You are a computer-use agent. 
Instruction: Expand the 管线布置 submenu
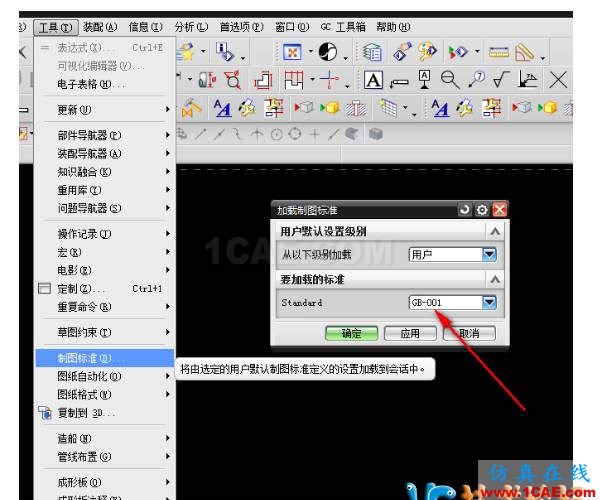(104, 457)
